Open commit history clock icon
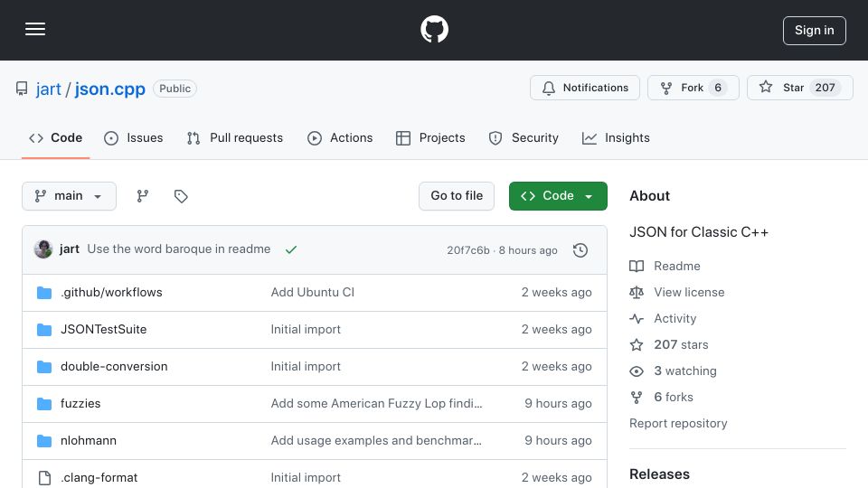 tap(580, 250)
